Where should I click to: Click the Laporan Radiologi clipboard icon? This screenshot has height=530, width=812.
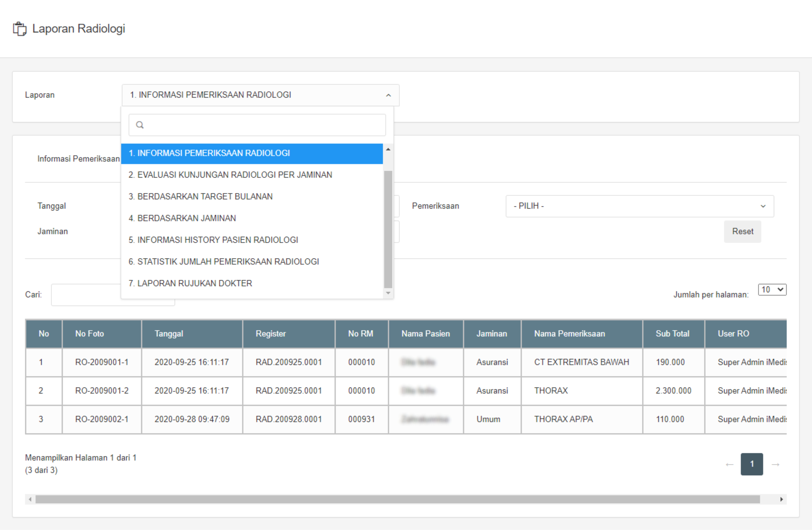click(19, 29)
